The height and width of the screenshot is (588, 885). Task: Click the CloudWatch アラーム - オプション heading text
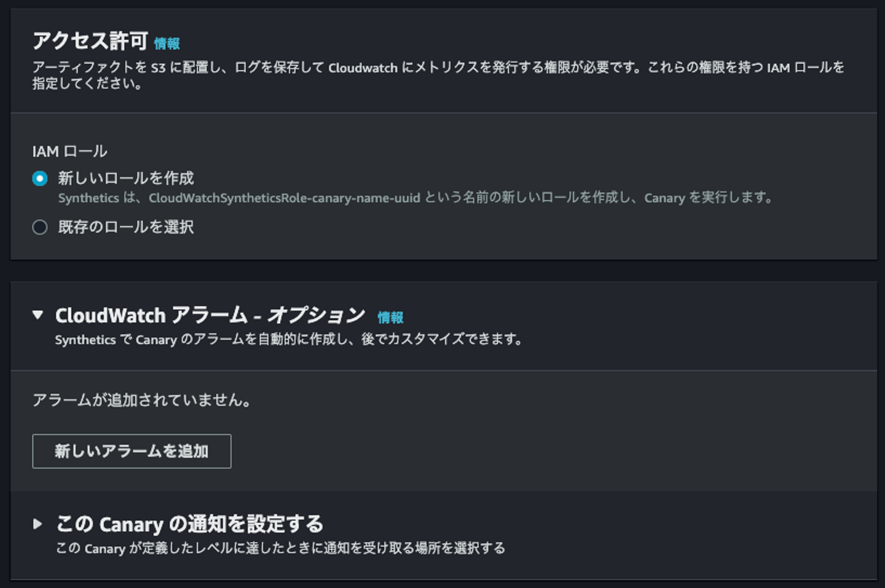pyautogui.click(x=210, y=316)
